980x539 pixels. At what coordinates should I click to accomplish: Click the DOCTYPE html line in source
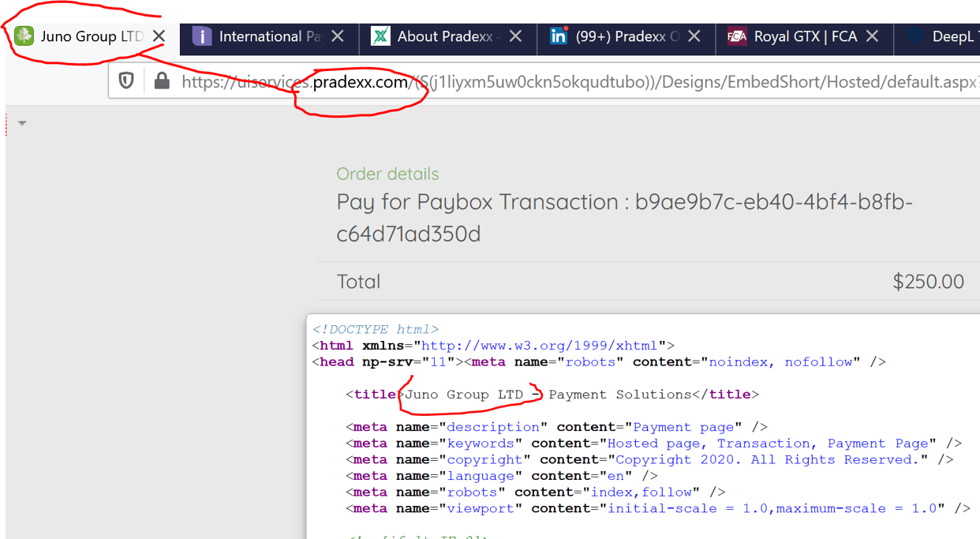[376, 329]
